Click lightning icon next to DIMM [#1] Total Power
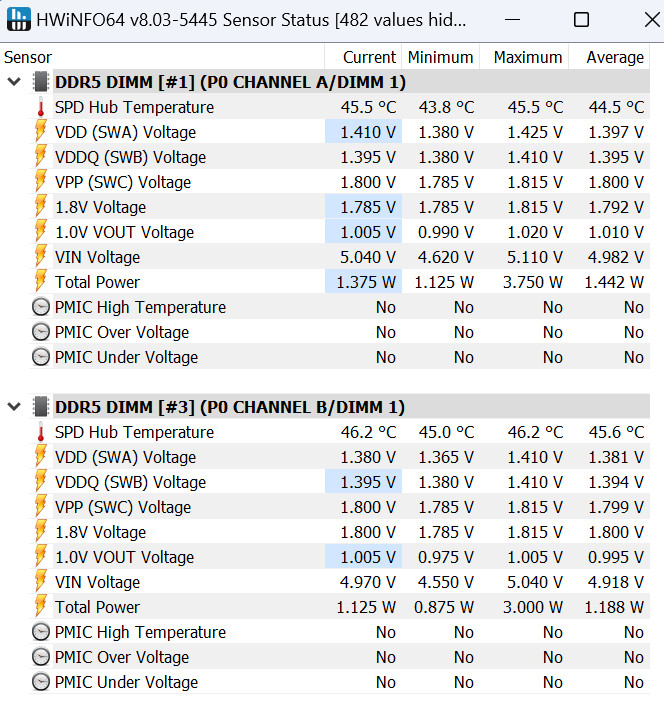The height and width of the screenshot is (703, 664). (41, 281)
